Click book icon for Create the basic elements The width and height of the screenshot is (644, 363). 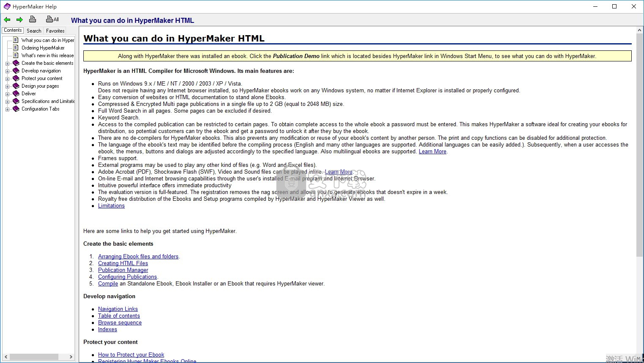16,63
